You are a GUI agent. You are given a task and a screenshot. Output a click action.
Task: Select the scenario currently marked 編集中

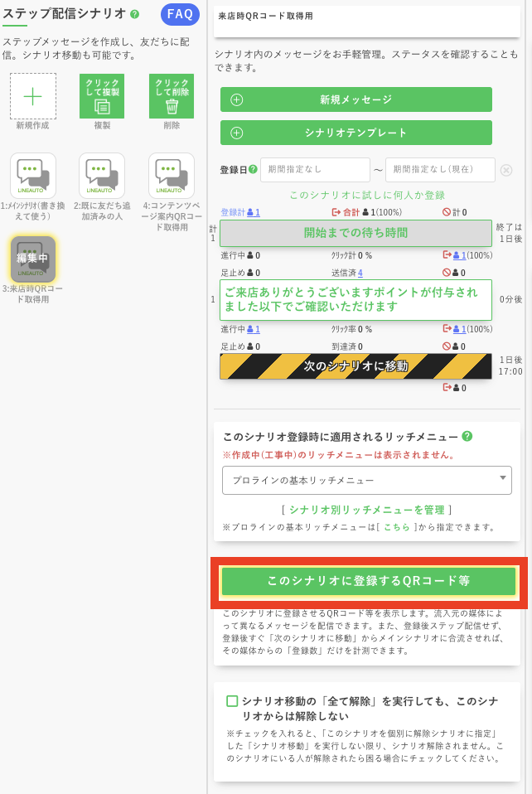coord(33,259)
